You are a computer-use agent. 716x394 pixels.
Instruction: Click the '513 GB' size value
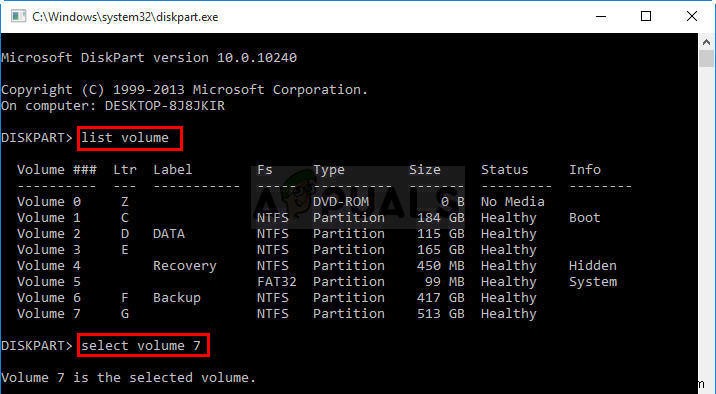[x=441, y=314]
